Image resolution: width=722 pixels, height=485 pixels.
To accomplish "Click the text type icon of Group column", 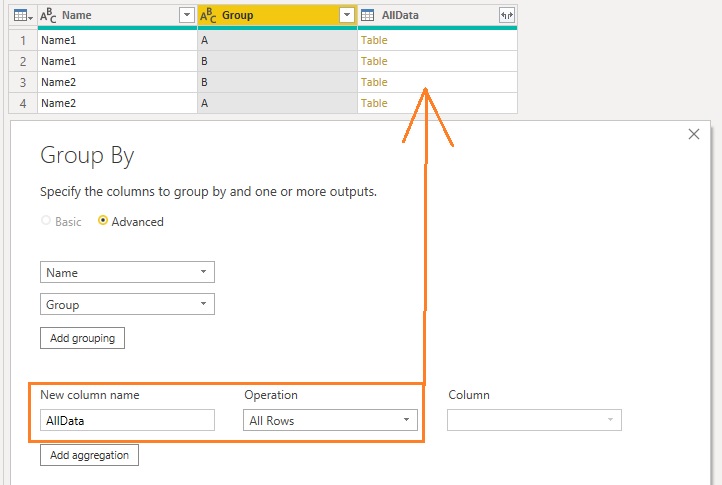I will (208, 16).
